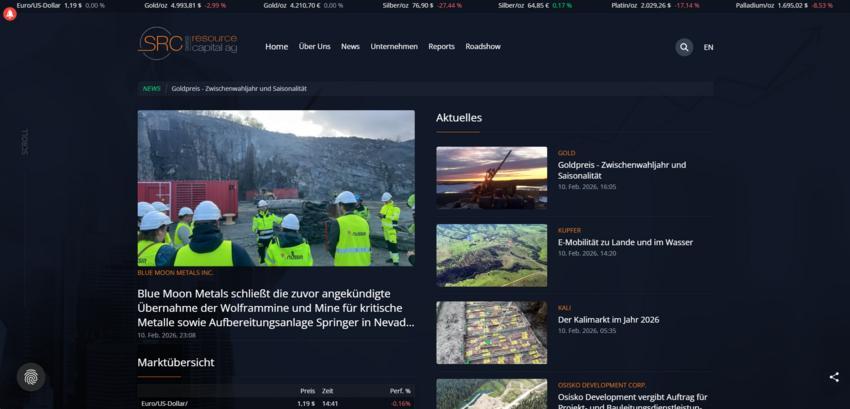
Task: Expand the Unternehmen menu
Action: pyautogui.click(x=394, y=47)
